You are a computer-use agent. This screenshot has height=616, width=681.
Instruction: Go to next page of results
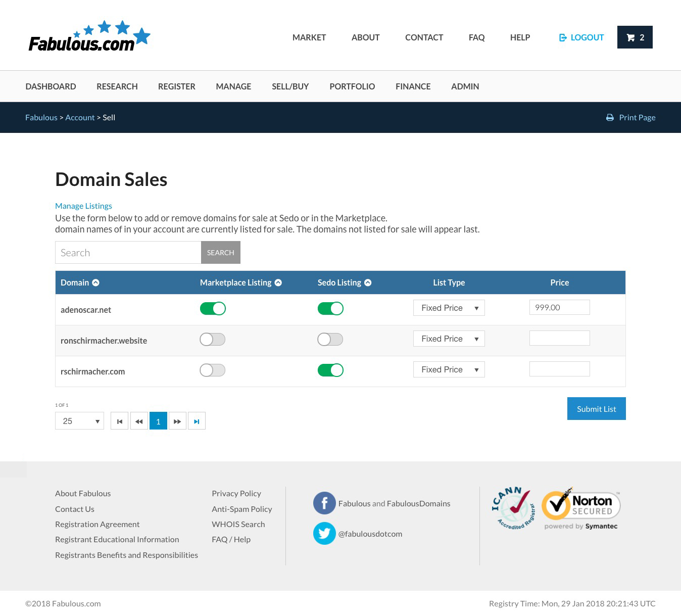[x=177, y=421]
